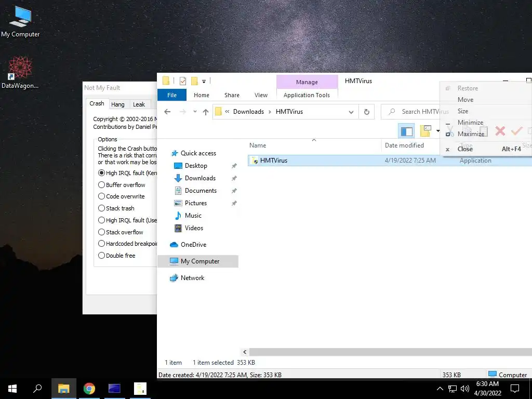Show hidden system tray icons chevron

click(x=440, y=389)
